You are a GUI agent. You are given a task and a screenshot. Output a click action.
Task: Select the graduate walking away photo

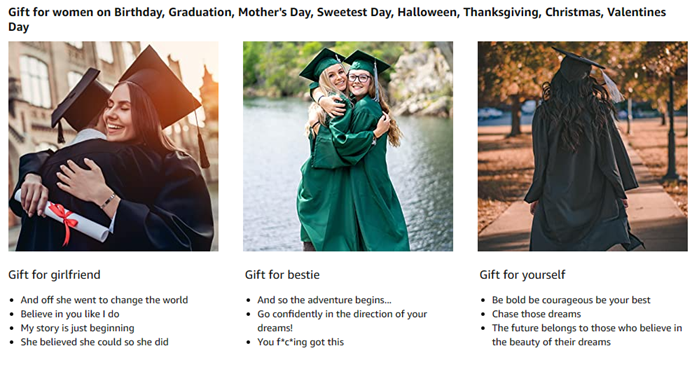pyautogui.click(x=583, y=146)
